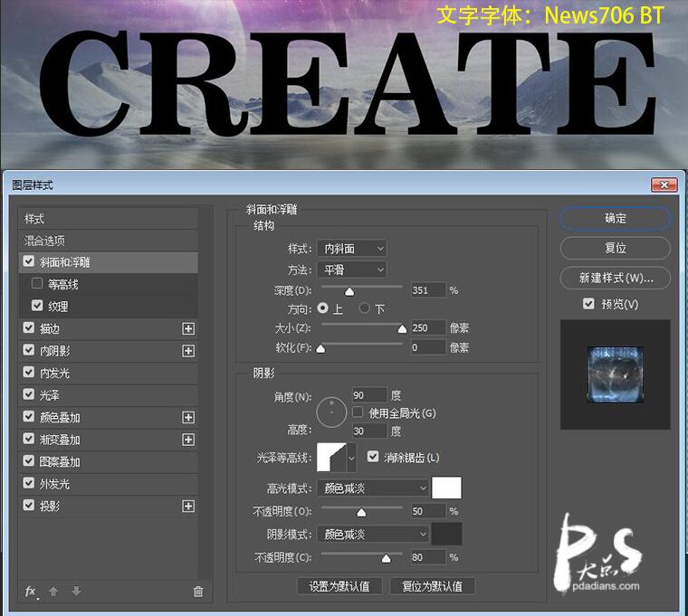The width and height of the screenshot is (688, 616).
Task: Open the 高光模式 blend mode dropdown
Action: (373, 488)
